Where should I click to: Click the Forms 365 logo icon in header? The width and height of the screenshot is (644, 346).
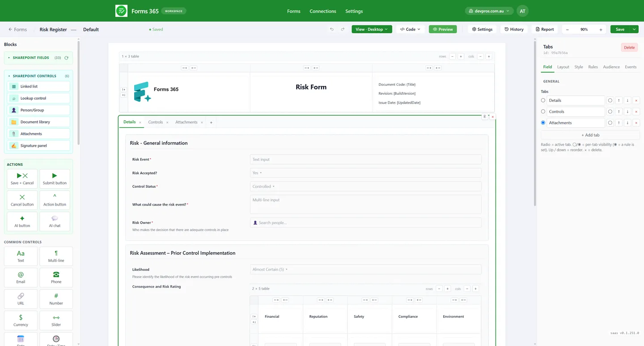pos(121,11)
